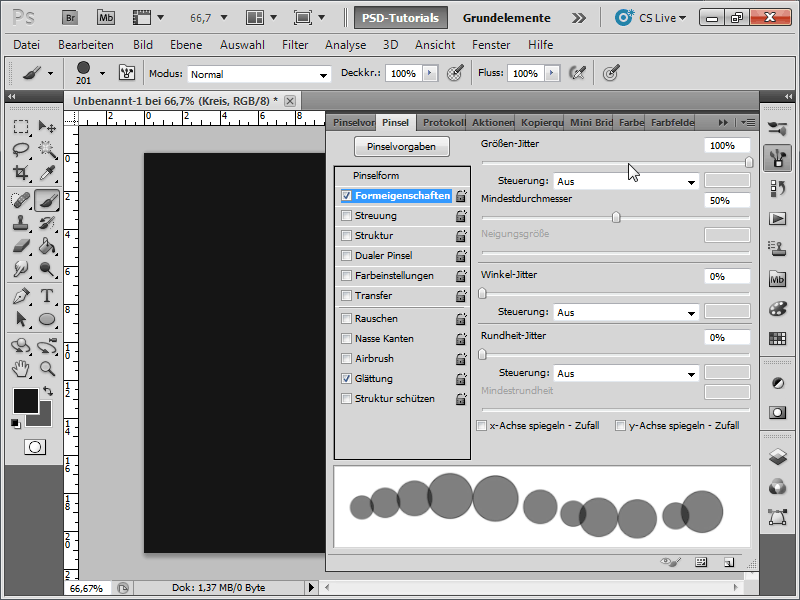Check x-Achse spiegeln - Zufall
Image resolution: width=800 pixels, height=600 pixels.
[x=481, y=426]
